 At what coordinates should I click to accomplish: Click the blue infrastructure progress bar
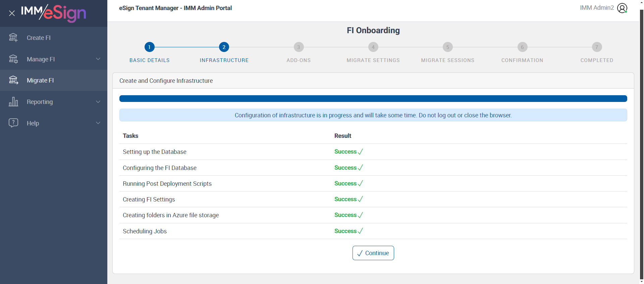point(373,99)
